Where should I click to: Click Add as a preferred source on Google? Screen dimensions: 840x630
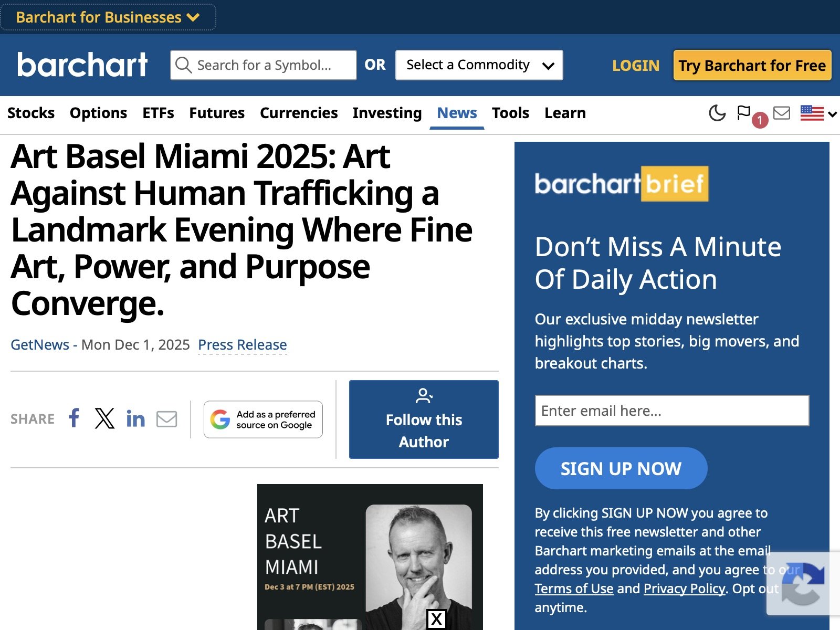tap(263, 419)
